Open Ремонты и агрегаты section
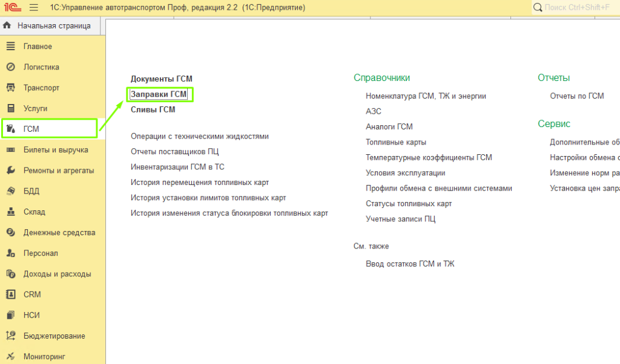Image resolution: width=620 pixels, height=364 pixels. coord(59,171)
